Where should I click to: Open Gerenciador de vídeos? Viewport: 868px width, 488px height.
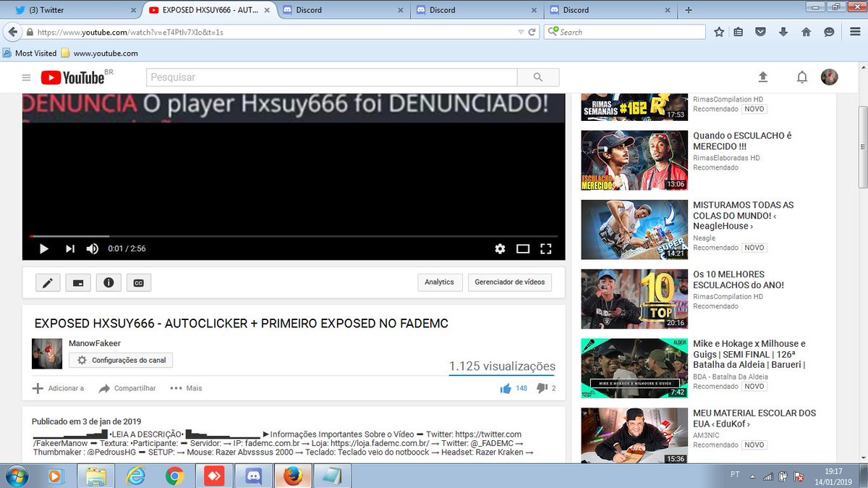(509, 282)
